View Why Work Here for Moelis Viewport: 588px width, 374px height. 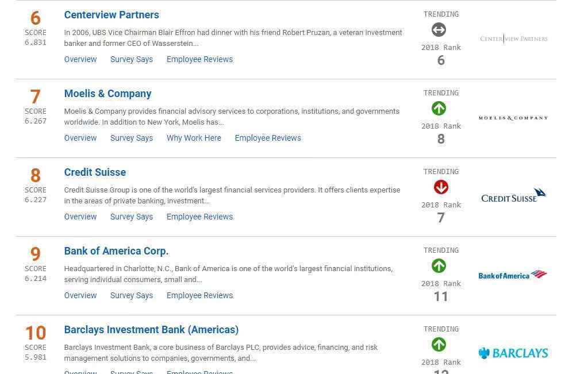[x=194, y=138]
